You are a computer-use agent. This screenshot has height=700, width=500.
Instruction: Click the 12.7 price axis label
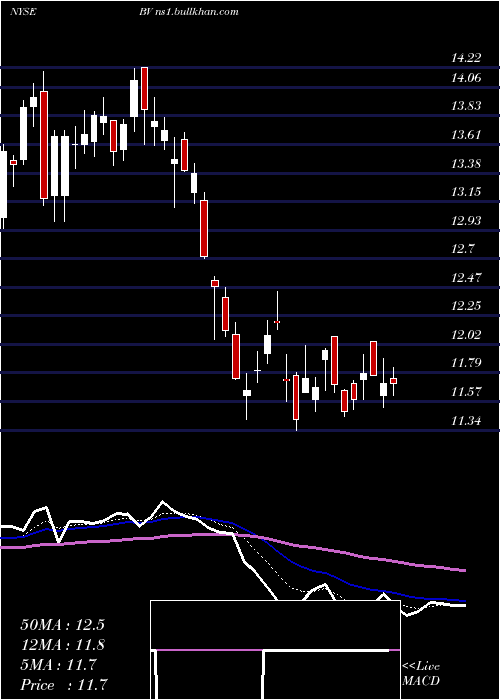pyautogui.click(x=463, y=249)
